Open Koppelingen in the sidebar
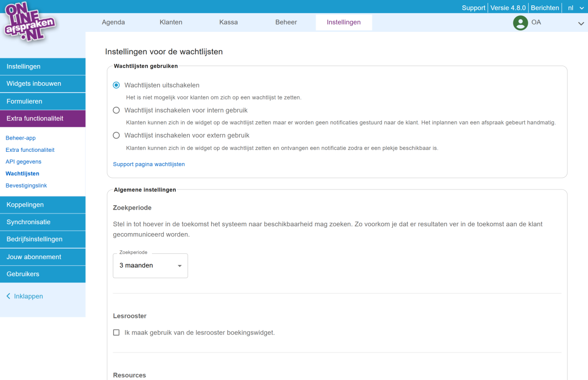The image size is (588, 380). point(43,205)
